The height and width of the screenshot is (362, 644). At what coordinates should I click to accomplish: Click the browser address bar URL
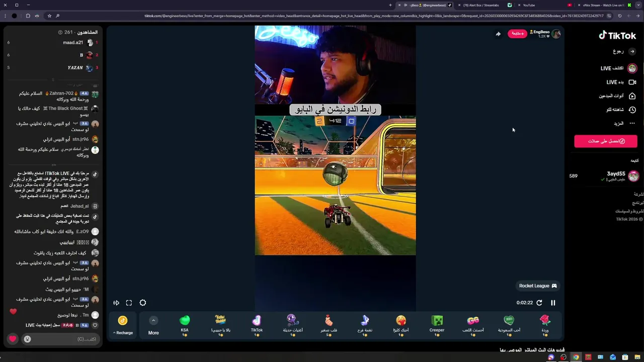click(374, 16)
